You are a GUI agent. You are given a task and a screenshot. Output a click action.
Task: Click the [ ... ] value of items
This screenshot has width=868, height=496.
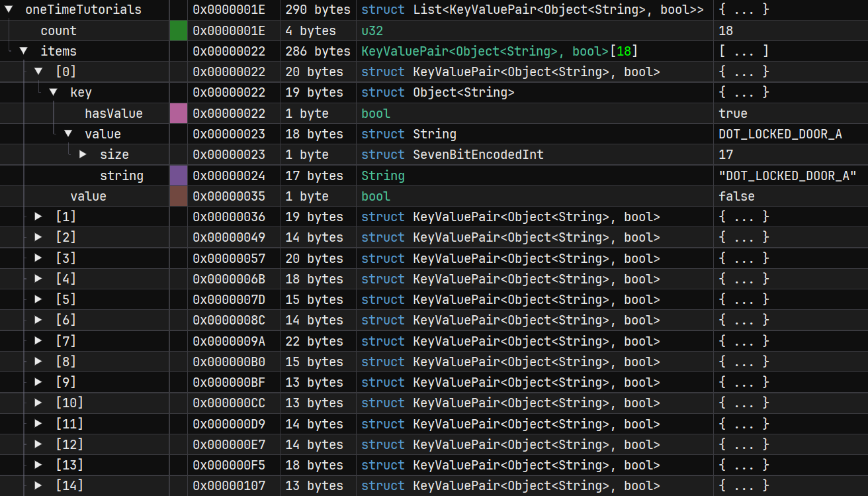[744, 51]
